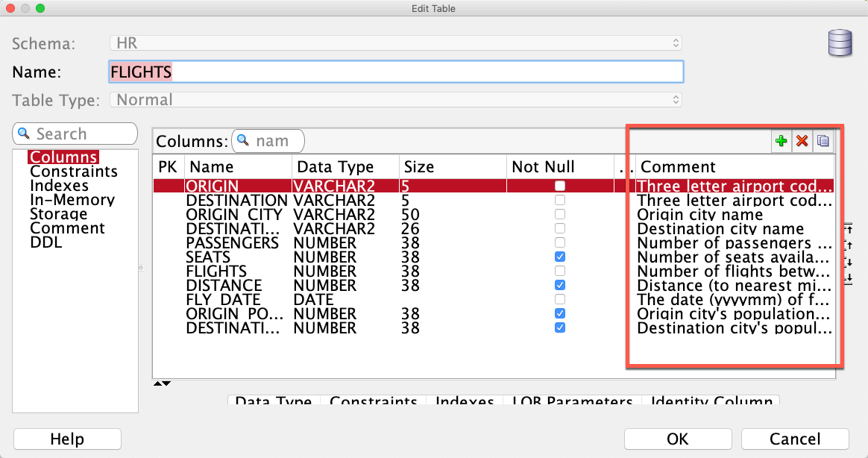Confirm changes with OK button

pyautogui.click(x=678, y=439)
